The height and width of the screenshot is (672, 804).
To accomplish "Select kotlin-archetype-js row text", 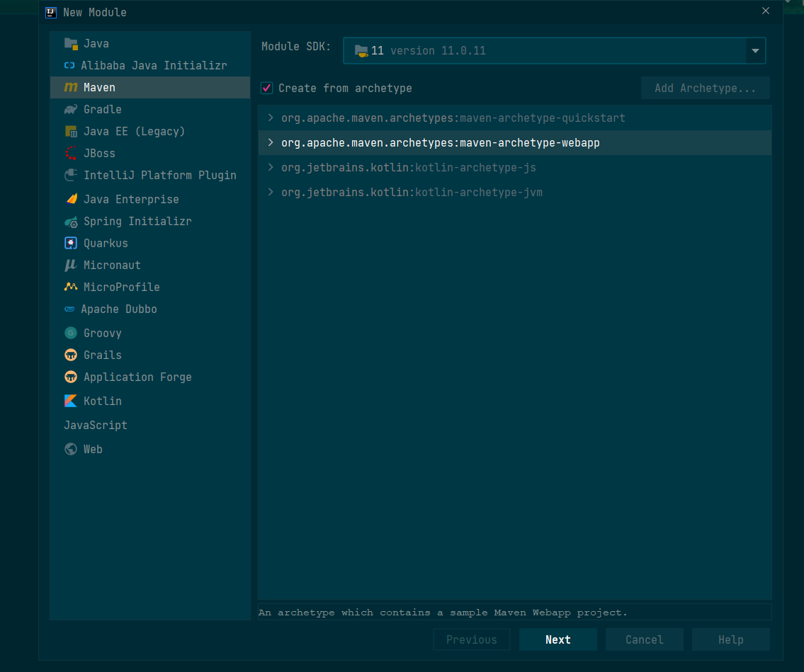I will click(409, 167).
